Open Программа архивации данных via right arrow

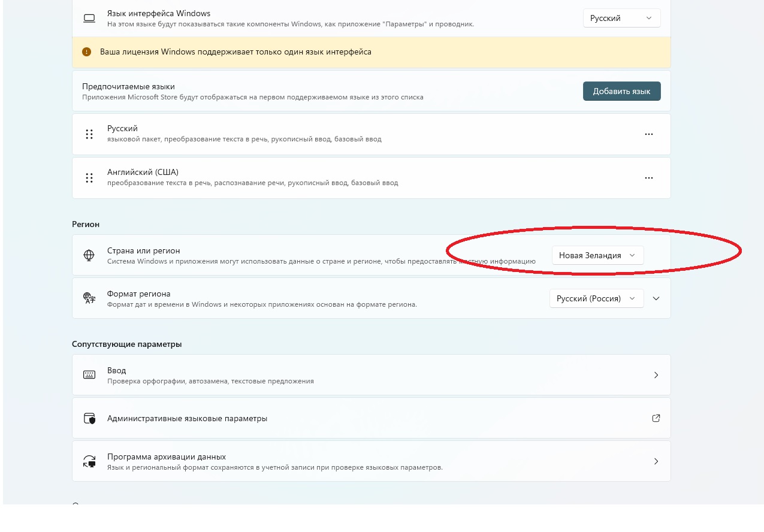coord(656,461)
